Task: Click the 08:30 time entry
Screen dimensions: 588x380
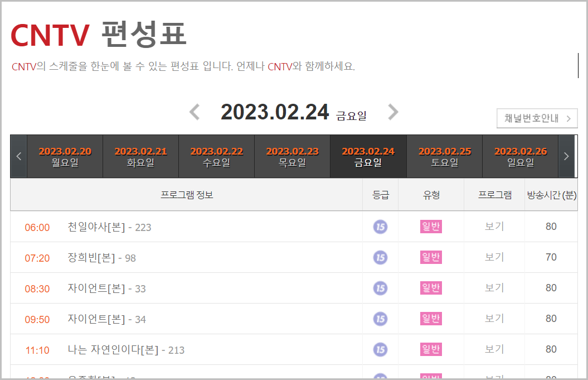Action: click(x=37, y=289)
